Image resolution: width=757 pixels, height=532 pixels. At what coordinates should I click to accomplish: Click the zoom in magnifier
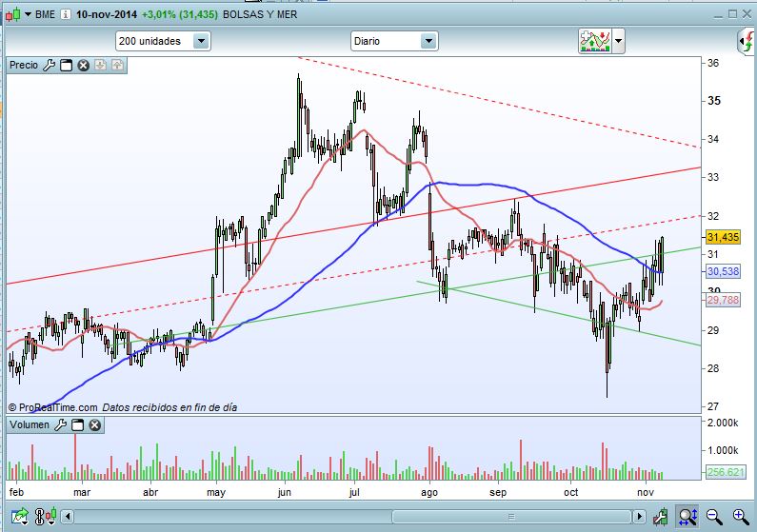pos(741,517)
